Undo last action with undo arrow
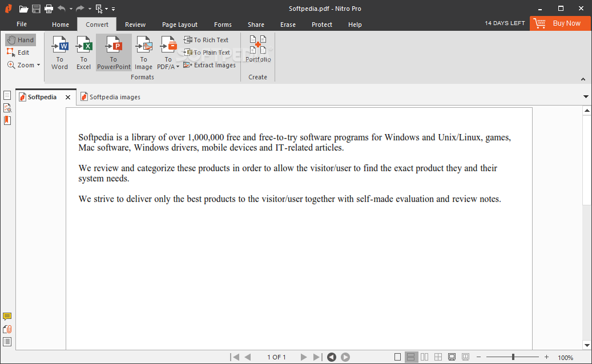The height and width of the screenshot is (364, 592). click(x=62, y=9)
